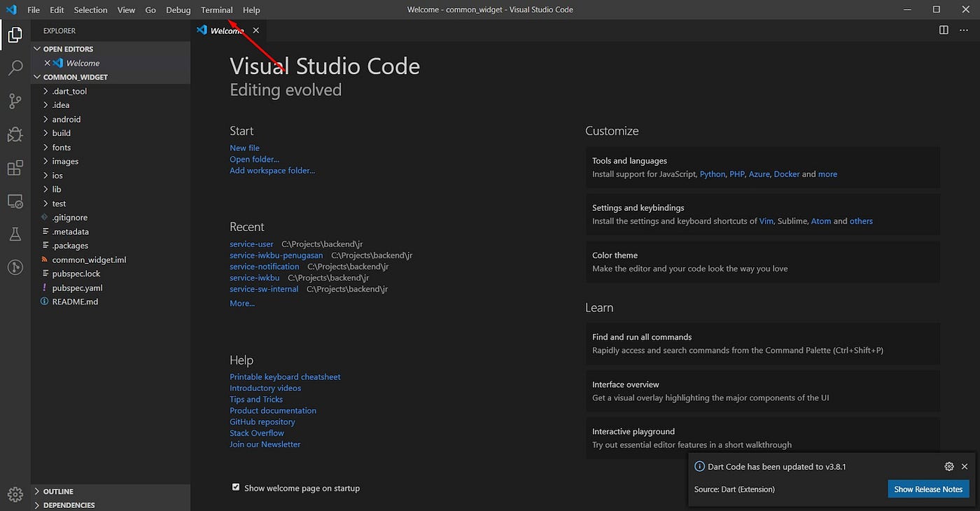Open the Selection menu
The image size is (980, 511).
click(90, 10)
